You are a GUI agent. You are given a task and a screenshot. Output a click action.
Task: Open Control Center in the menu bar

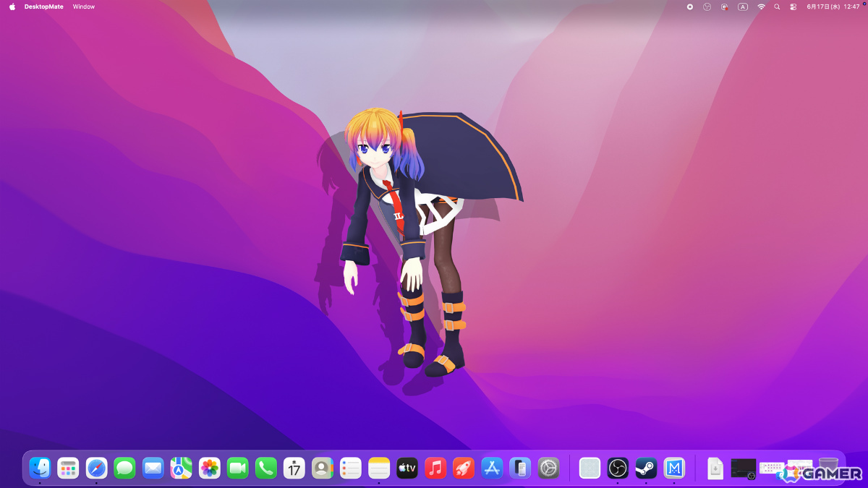[793, 7]
